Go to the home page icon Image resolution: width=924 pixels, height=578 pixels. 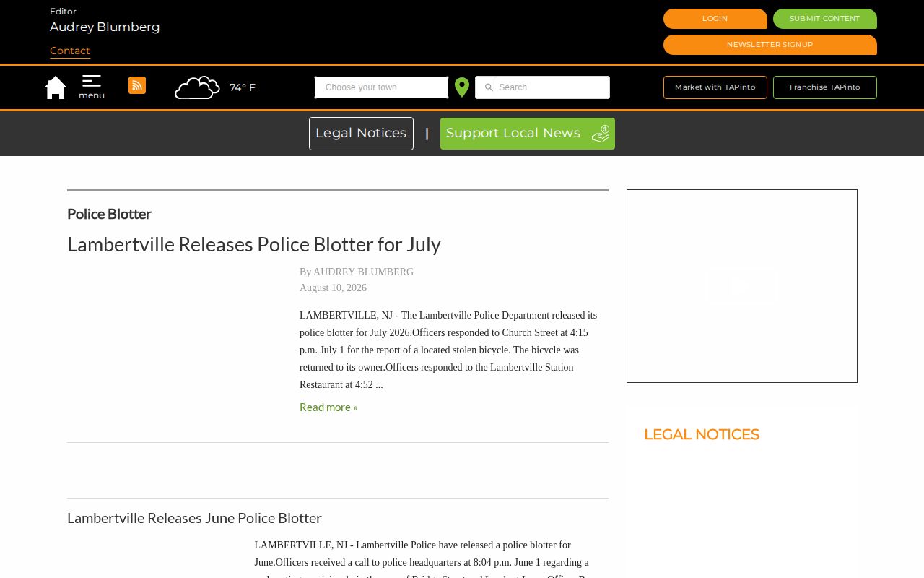[x=56, y=87]
